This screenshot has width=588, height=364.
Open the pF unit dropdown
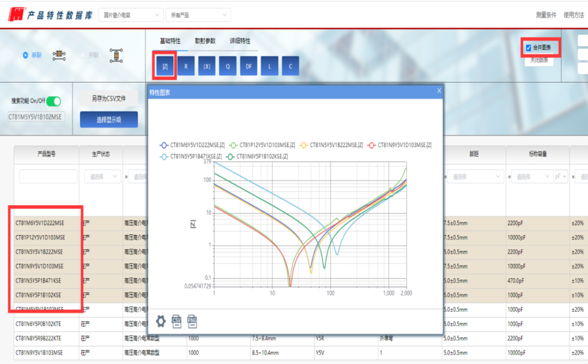click(x=561, y=177)
